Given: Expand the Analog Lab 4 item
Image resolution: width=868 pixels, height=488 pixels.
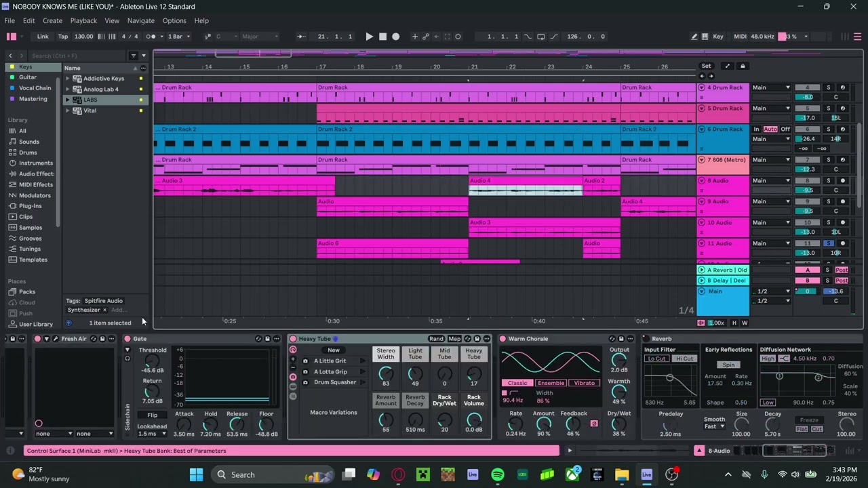Looking at the screenshot, I should [x=68, y=89].
